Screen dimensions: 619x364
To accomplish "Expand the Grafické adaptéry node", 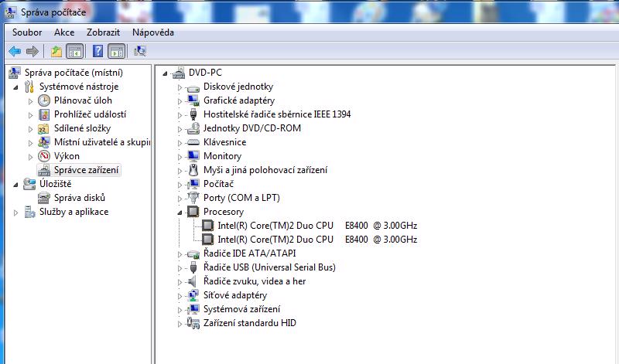I will pos(180,101).
